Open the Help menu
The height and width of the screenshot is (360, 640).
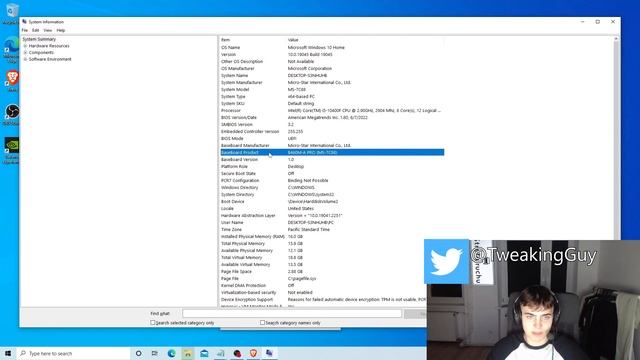click(61, 30)
